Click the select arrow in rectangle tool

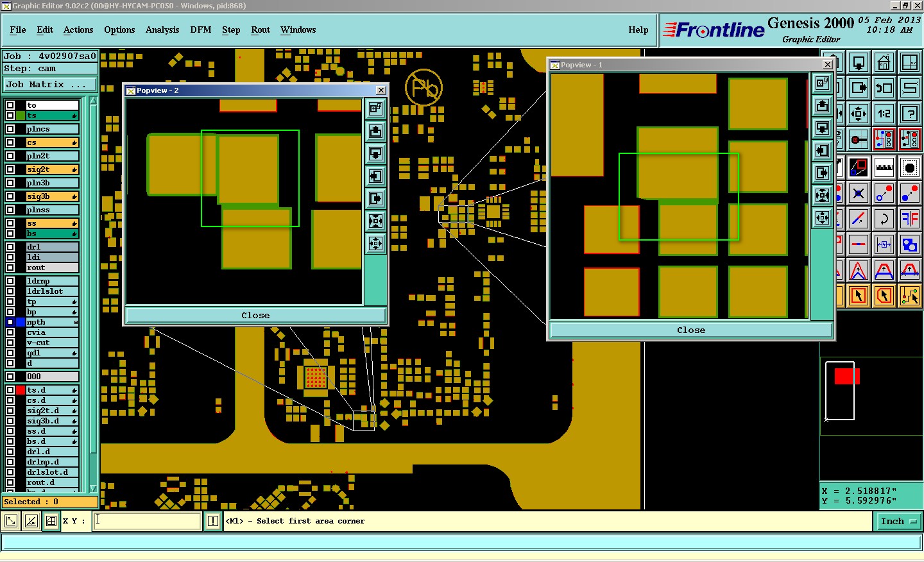[859, 296]
